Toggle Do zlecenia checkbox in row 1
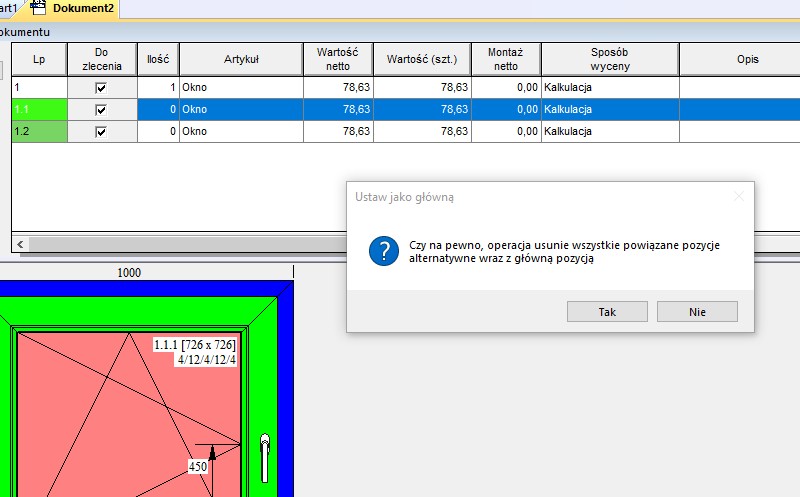Screen dimensions: 800x497 (101, 88)
